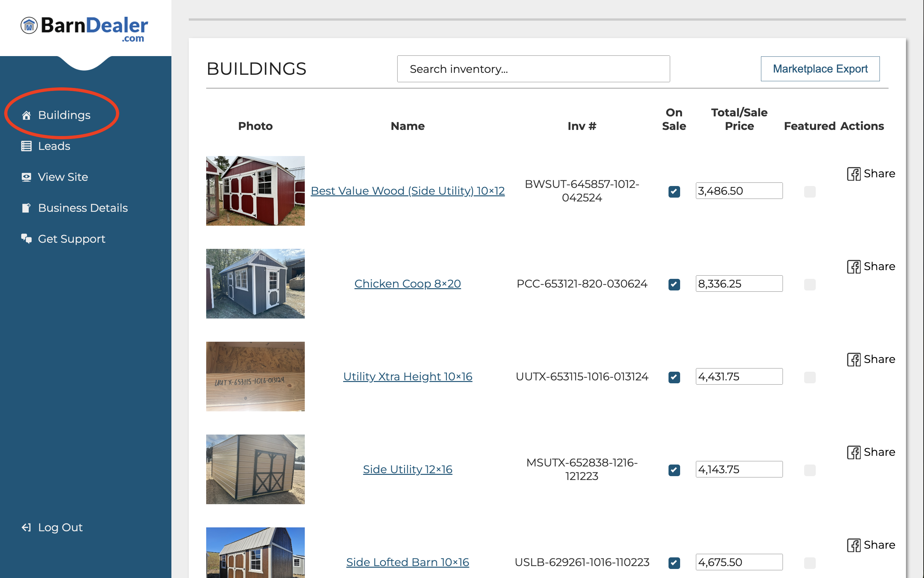This screenshot has height=578, width=924.
Task: Click Facebook Share icon for Chicken Coop
Action: (853, 267)
